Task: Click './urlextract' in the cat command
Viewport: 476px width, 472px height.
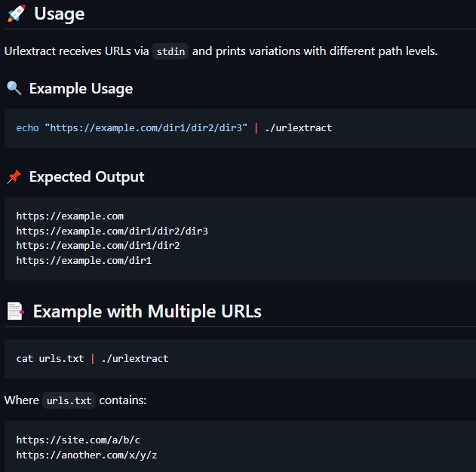Action: click(x=135, y=359)
